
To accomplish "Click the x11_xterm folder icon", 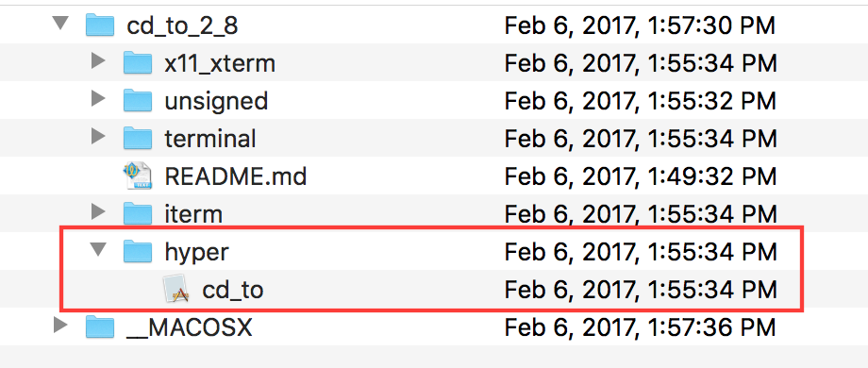I will [x=138, y=62].
